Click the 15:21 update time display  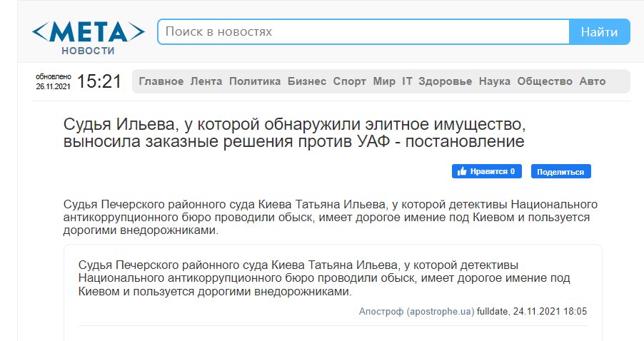pyautogui.click(x=99, y=81)
